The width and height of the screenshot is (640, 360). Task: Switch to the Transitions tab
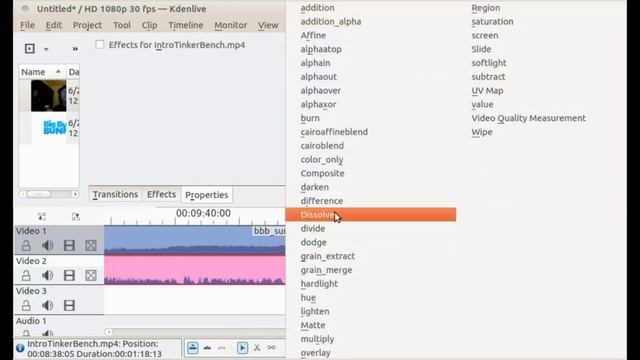(115, 194)
